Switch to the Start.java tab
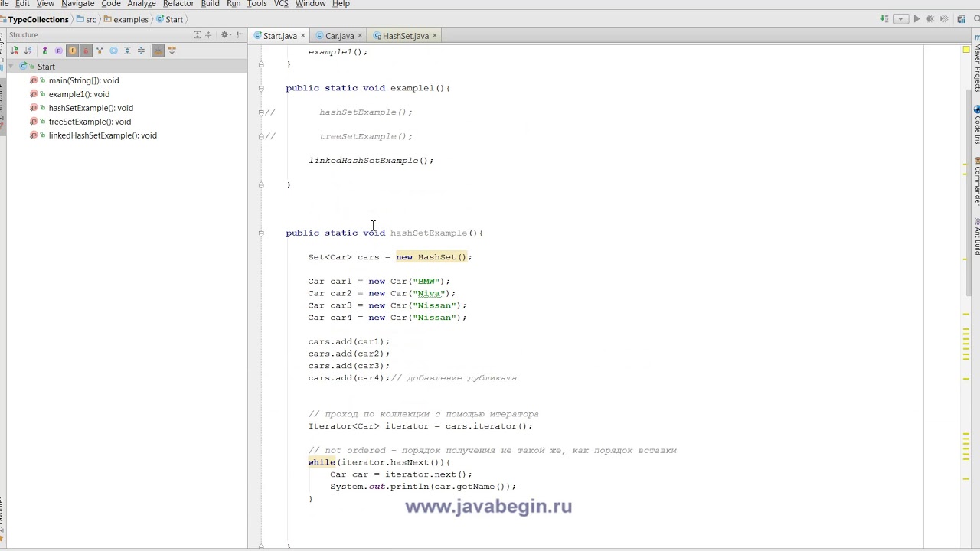The image size is (980, 551). (x=280, y=36)
